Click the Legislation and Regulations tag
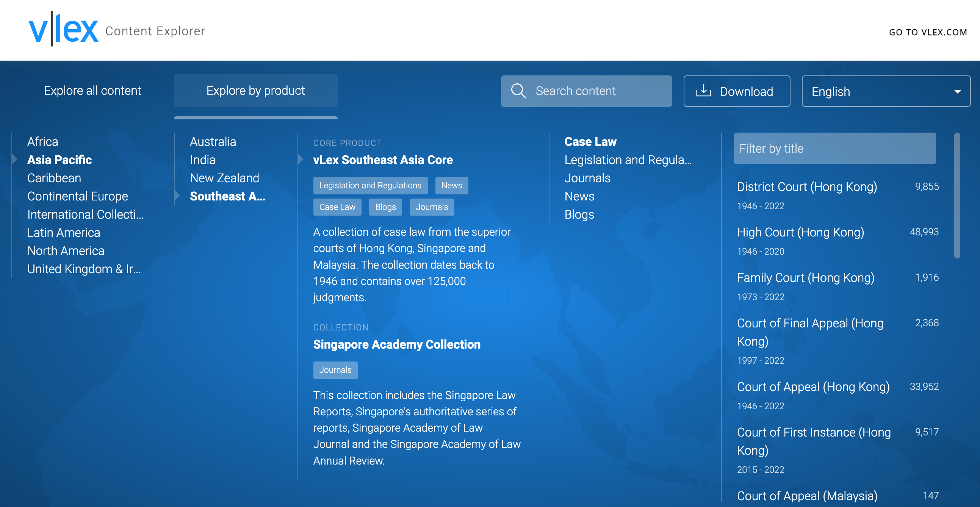 [370, 186]
